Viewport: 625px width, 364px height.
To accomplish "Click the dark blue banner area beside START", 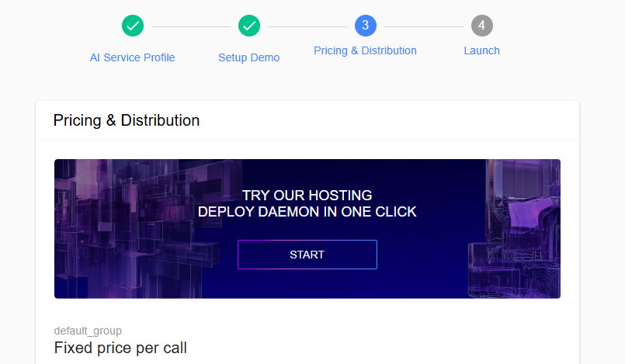I will coord(422,255).
